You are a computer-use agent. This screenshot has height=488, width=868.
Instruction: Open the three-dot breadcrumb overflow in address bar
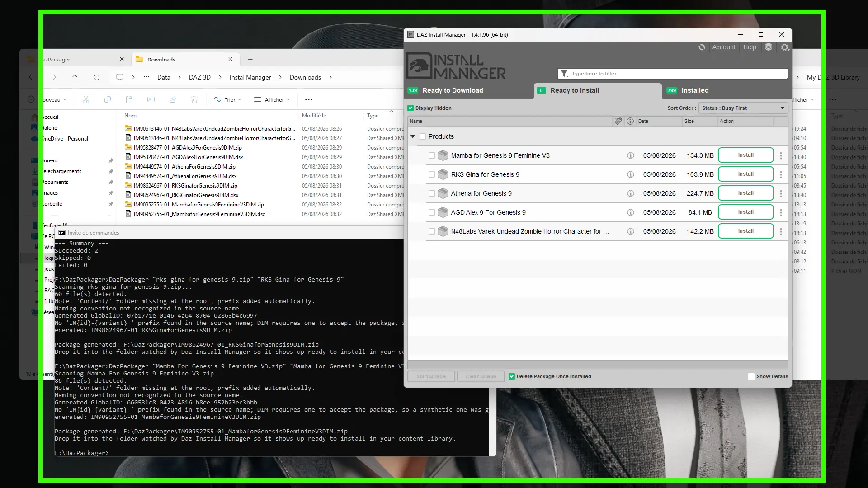(146, 77)
